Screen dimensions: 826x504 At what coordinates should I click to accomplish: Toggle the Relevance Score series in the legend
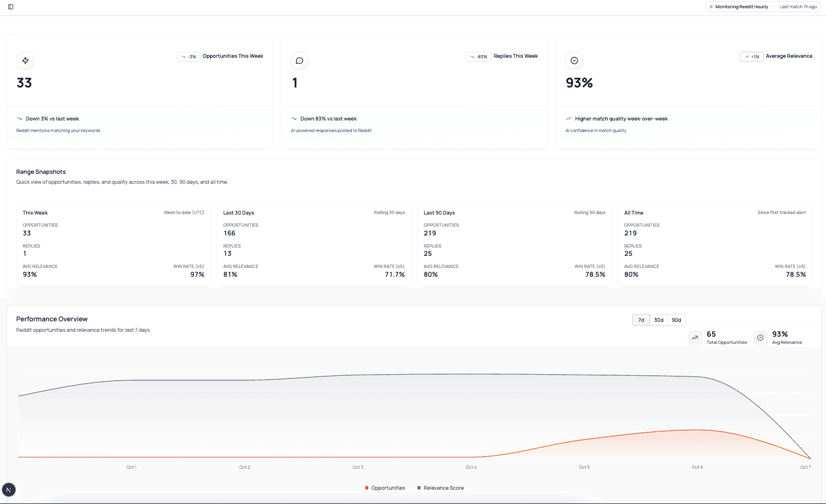point(440,487)
